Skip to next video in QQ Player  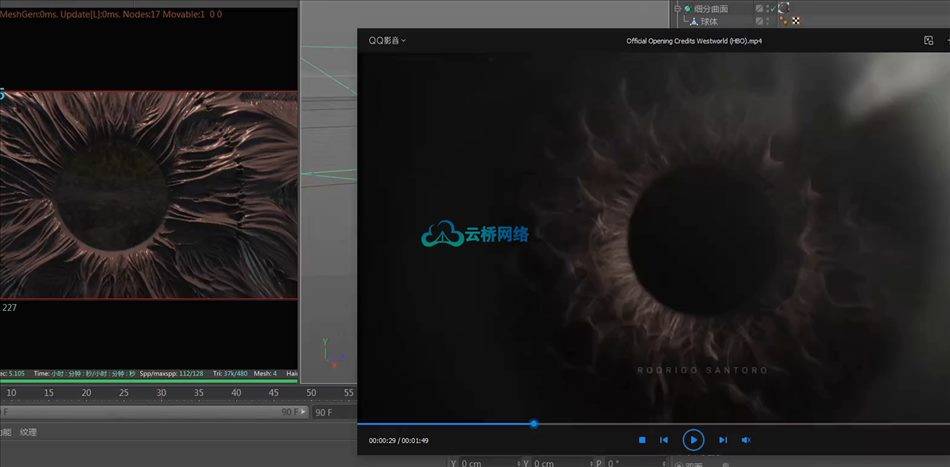point(723,440)
